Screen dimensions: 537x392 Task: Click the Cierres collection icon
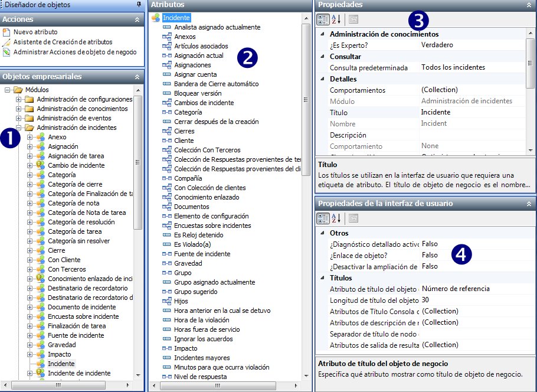pyautogui.click(x=167, y=131)
